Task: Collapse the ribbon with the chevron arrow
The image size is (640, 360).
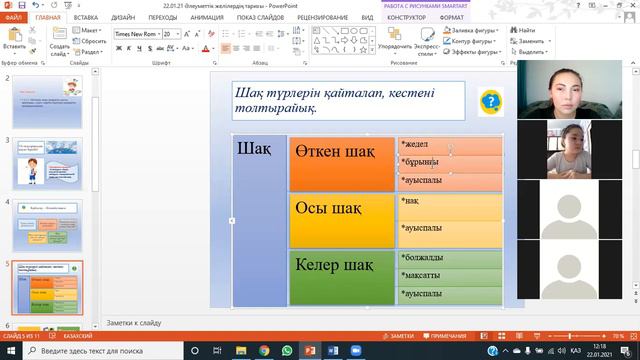Action: click(633, 63)
